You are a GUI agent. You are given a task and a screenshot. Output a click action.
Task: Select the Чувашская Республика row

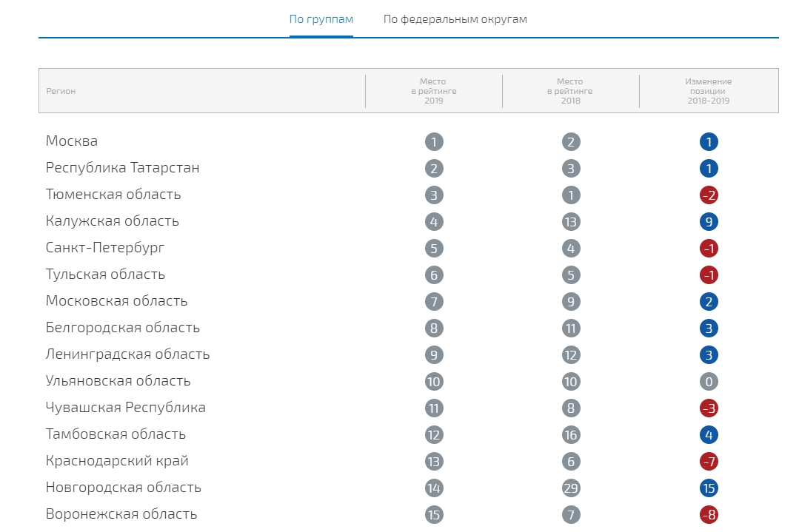(409, 408)
